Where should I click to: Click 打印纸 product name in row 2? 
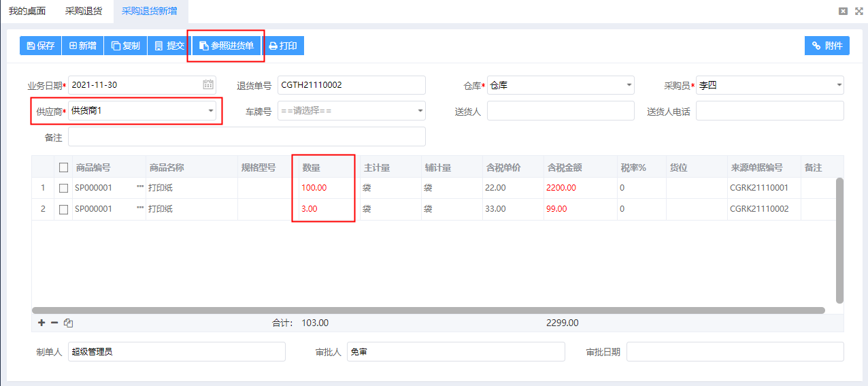(161, 209)
